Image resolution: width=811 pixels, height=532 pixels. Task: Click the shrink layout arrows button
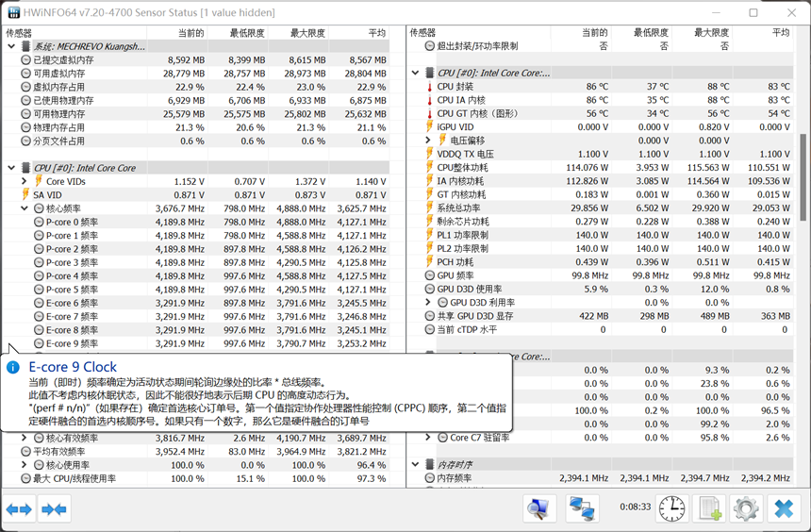pyautogui.click(x=55, y=509)
